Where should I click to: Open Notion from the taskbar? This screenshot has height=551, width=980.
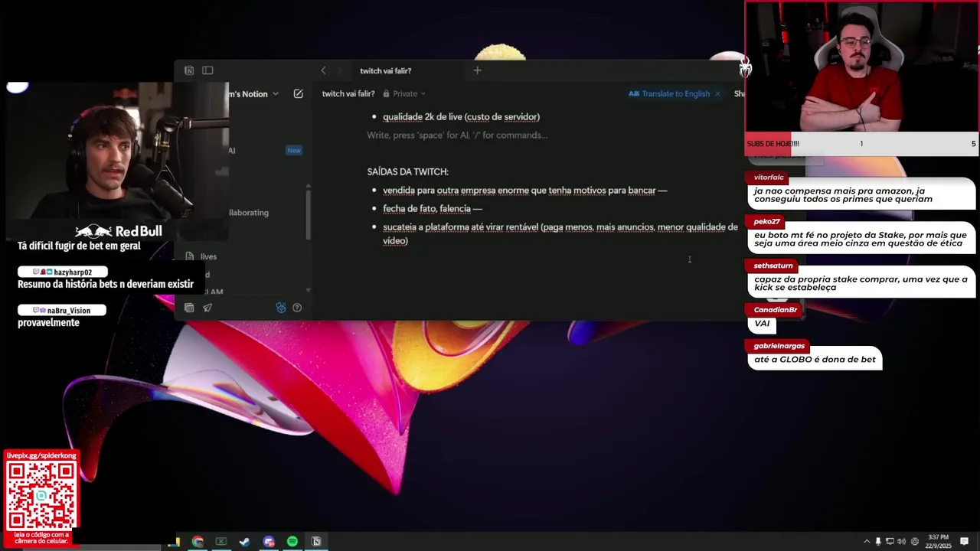point(316,542)
